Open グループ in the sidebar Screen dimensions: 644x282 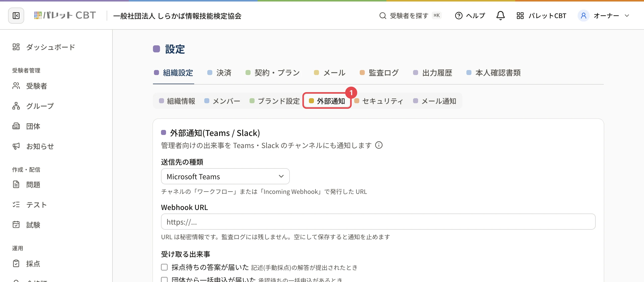[x=33, y=106]
